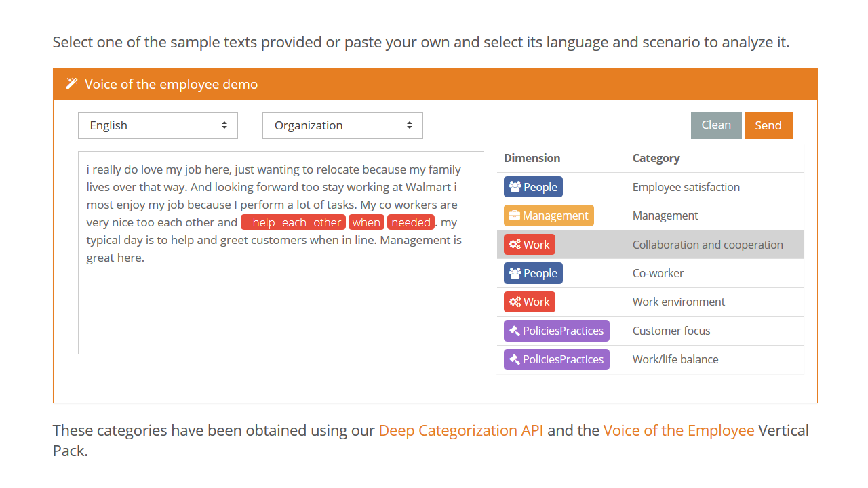Click gears icon in Collaboration and cooperation row

pos(515,245)
